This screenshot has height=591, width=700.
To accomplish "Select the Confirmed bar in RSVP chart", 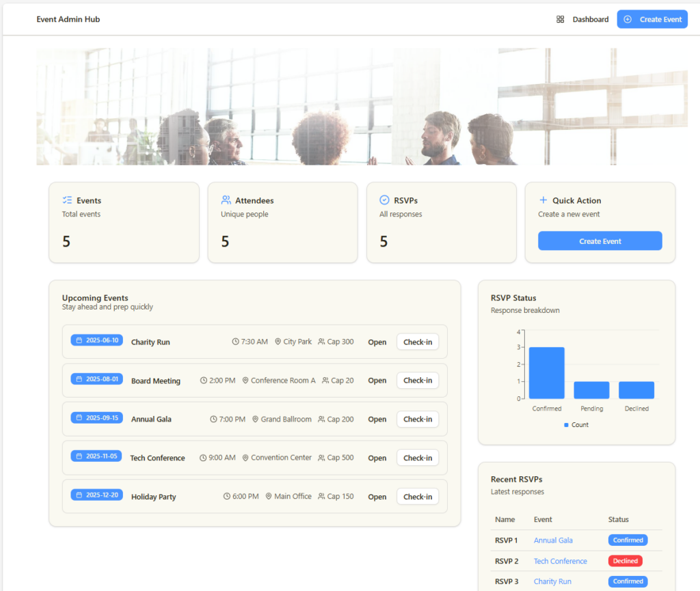I will point(546,373).
